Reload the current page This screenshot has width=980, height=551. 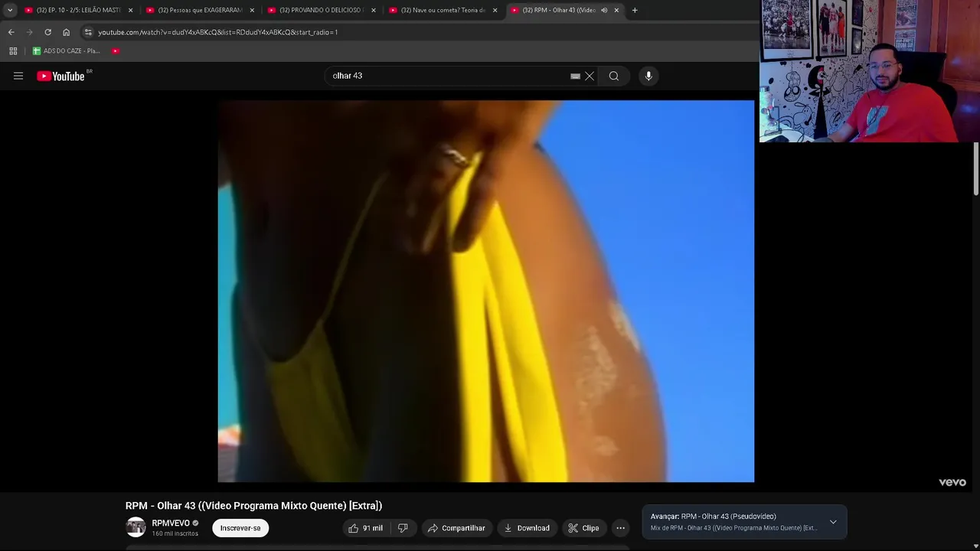(x=47, y=32)
